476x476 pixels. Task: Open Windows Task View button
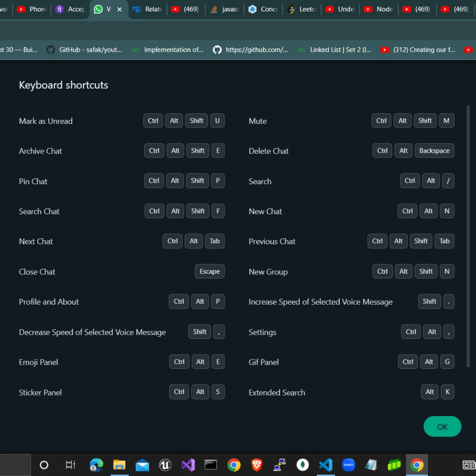click(x=70, y=465)
